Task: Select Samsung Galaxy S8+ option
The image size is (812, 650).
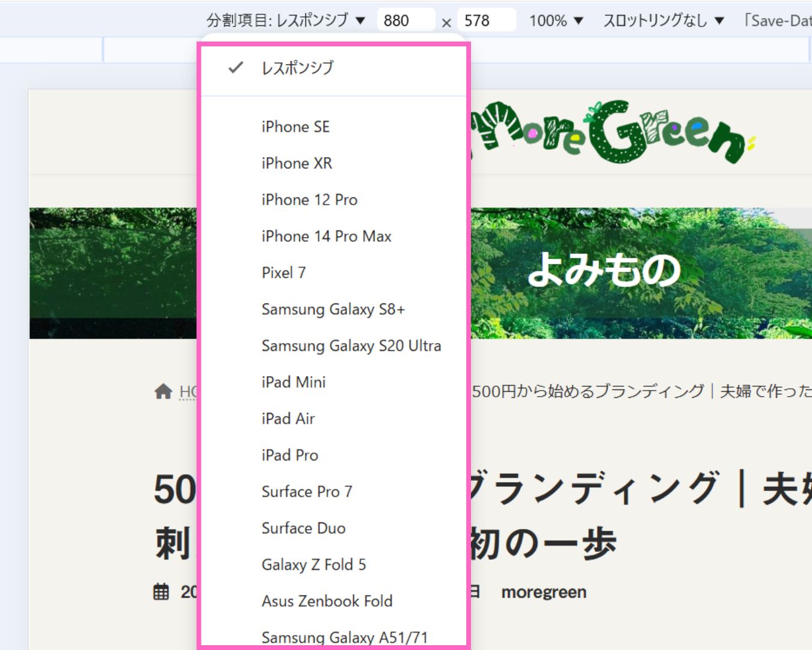Action: pos(333,309)
